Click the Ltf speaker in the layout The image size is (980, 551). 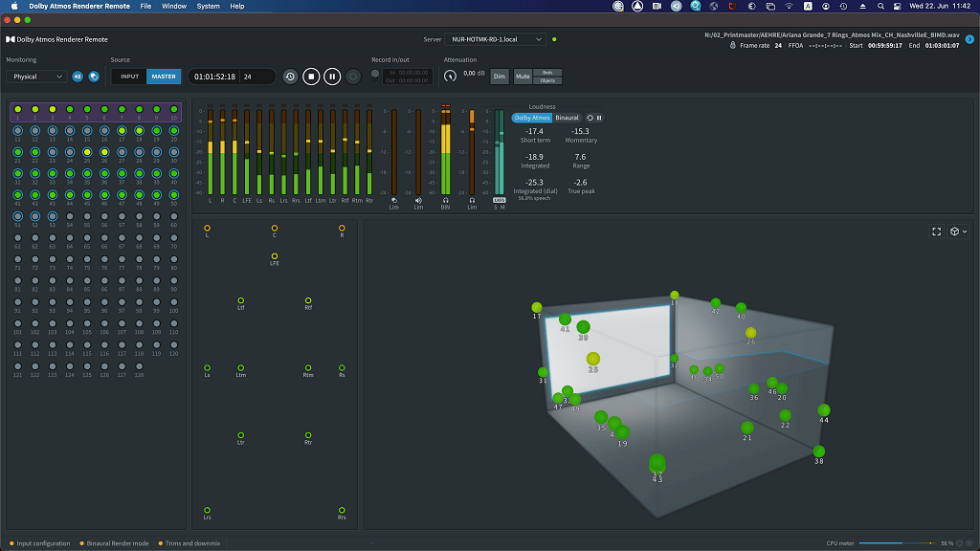pos(240,300)
